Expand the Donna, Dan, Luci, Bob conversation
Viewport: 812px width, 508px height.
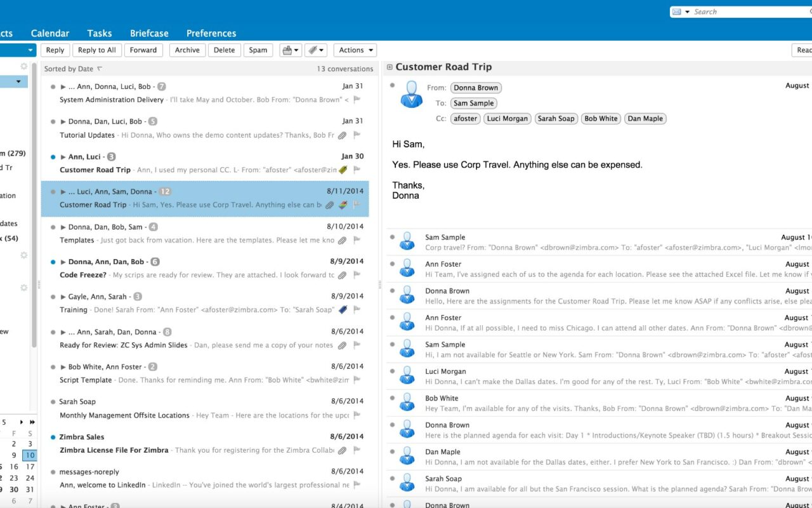point(63,121)
